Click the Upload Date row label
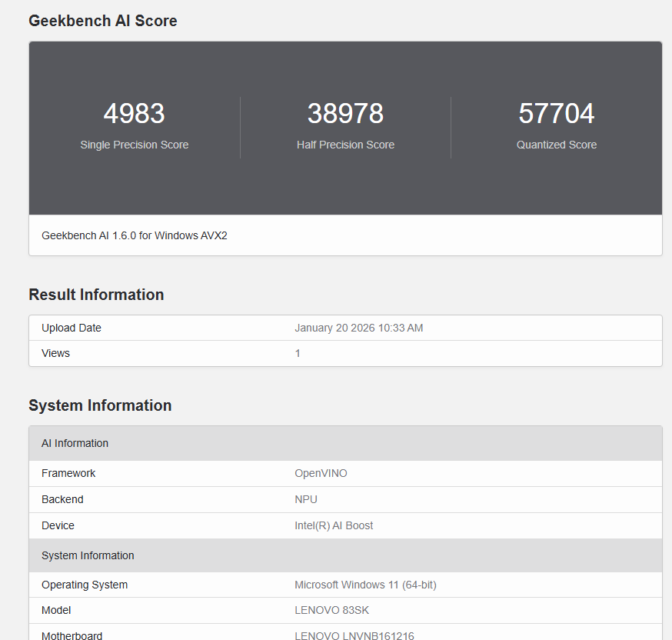The image size is (672, 640). pyautogui.click(x=72, y=328)
